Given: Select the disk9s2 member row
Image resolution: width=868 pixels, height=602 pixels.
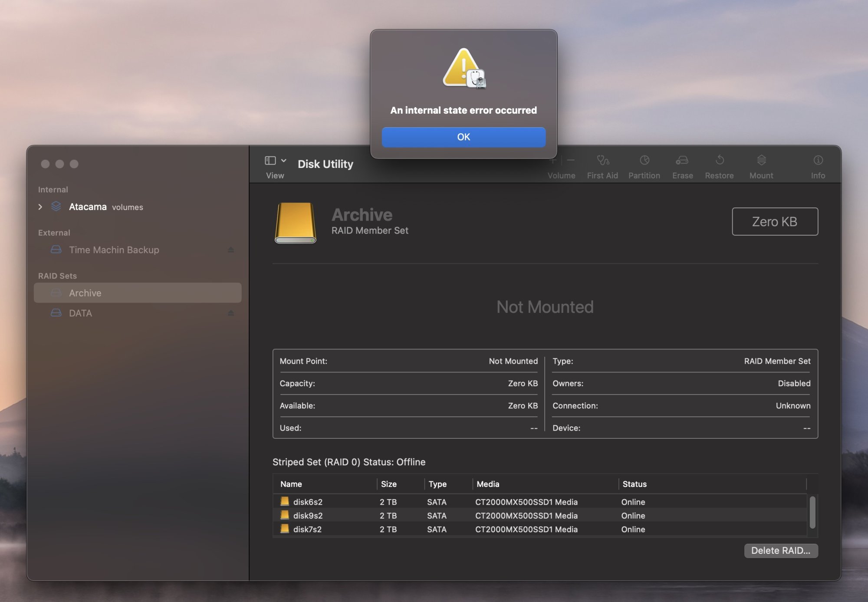Looking at the screenshot, I should [x=539, y=516].
